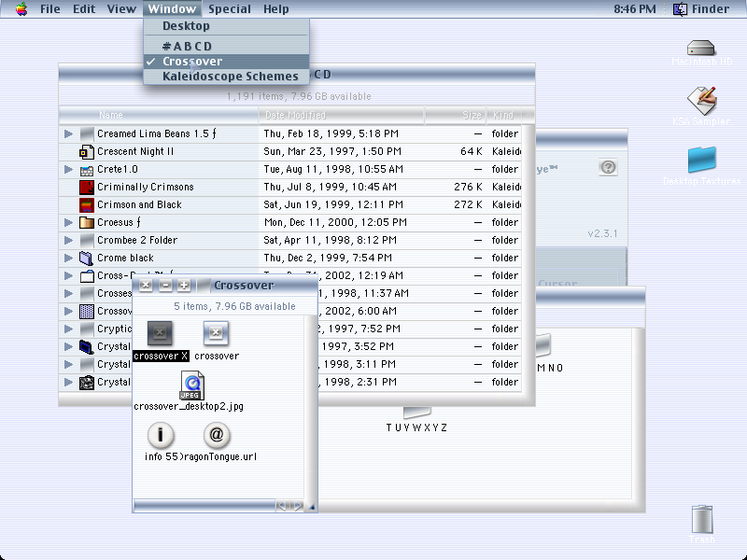747x560 pixels.
Task: Click the 272 K size cell
Action: 468,204
